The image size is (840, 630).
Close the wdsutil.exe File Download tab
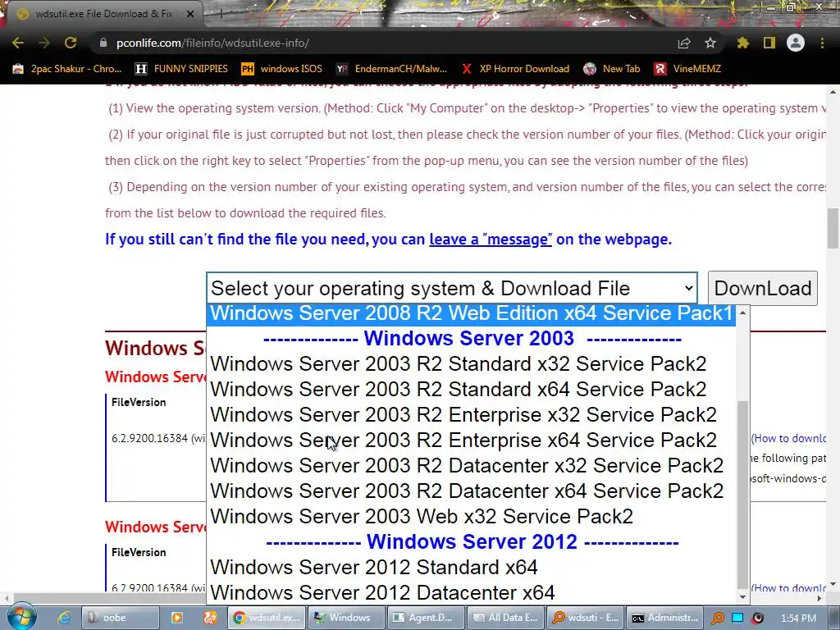click(x=189, y=14)
